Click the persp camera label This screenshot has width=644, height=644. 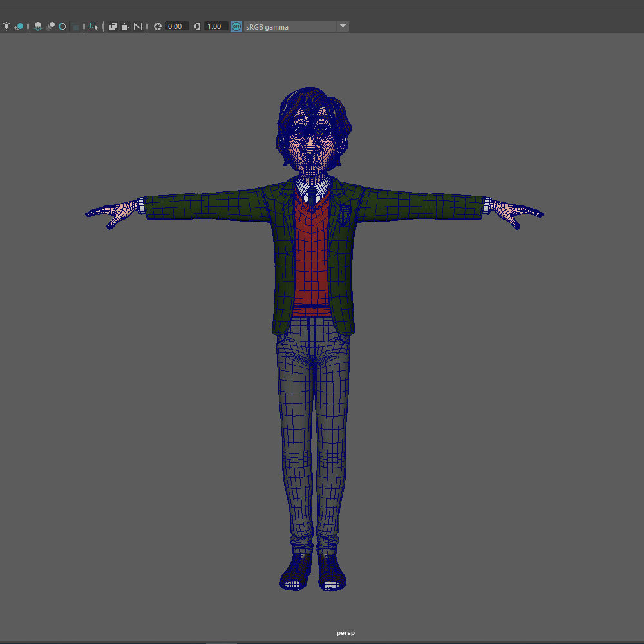point(345,633)
